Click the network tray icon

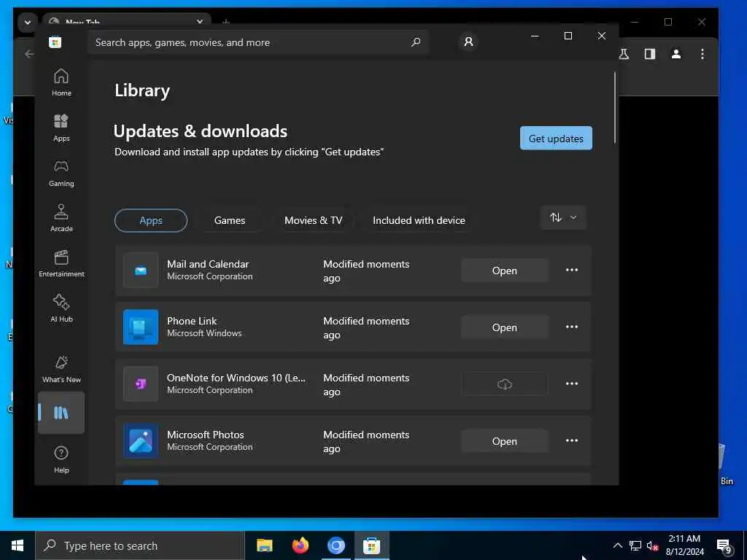(x=635, y=545)
